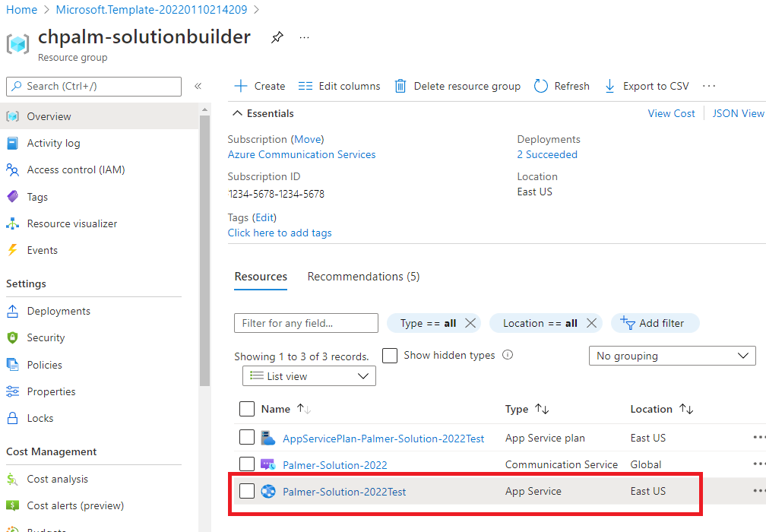Screen dimensions: 766x532
Task: Remove the Location filter with its X
Action: [x=591, y=322]
